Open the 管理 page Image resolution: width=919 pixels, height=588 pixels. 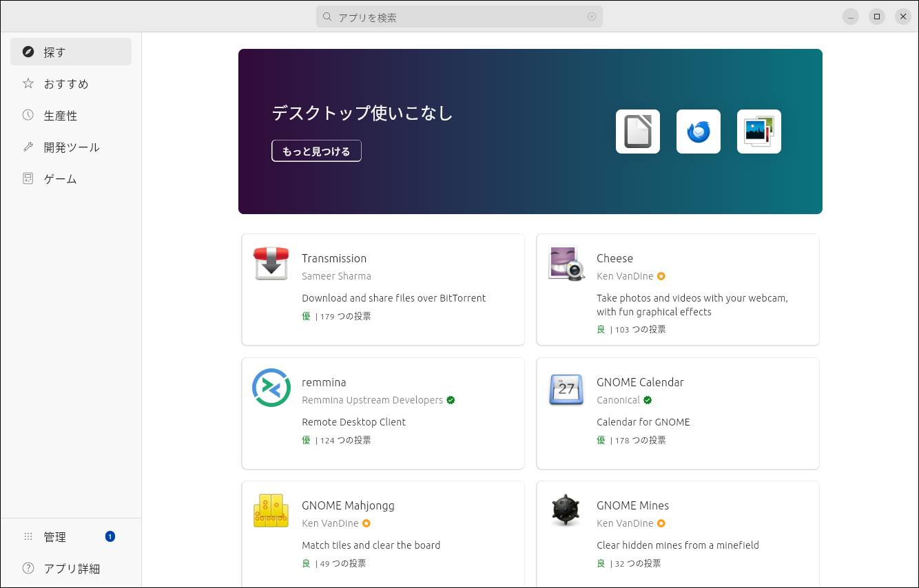pyautogui.click(x=71, y=536)
